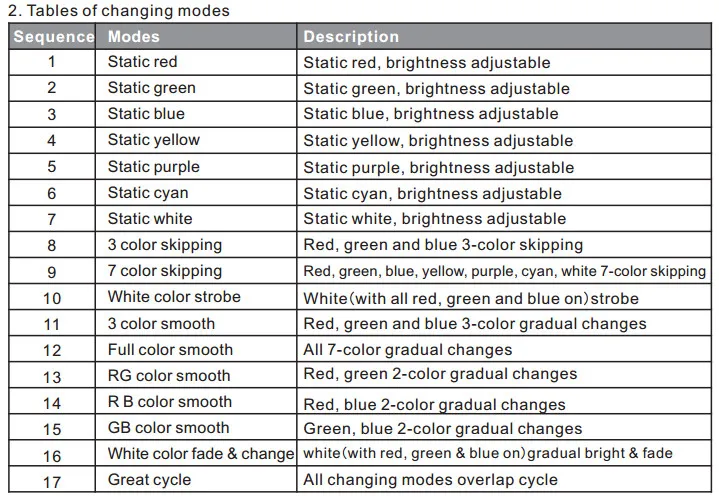Click the 7-color skipping description
The image size is (719, 497).
(504, 271)
